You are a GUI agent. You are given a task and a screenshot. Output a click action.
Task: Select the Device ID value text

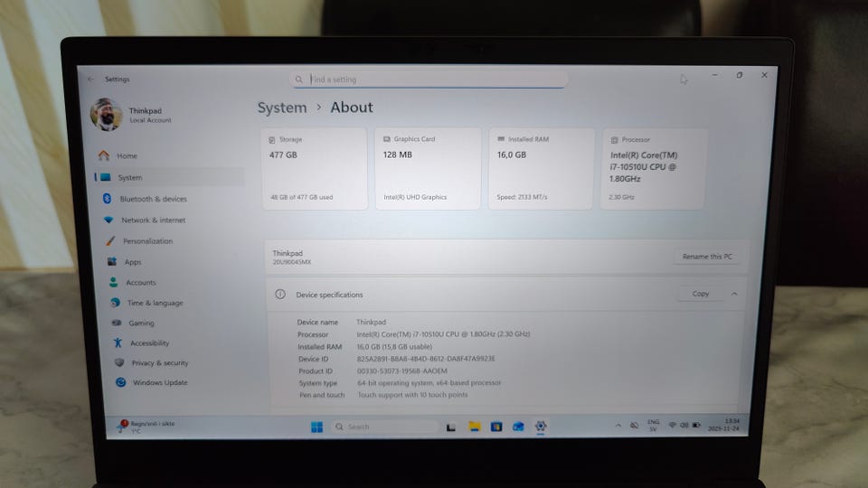(426, 359)
